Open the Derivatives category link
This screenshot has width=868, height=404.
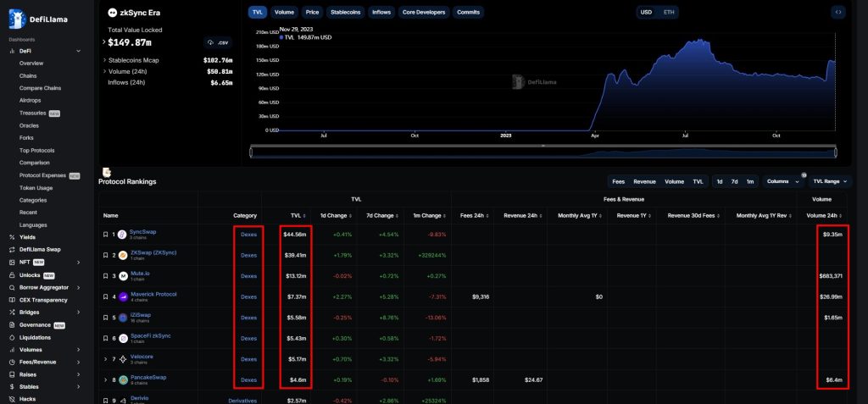point(242,400)
